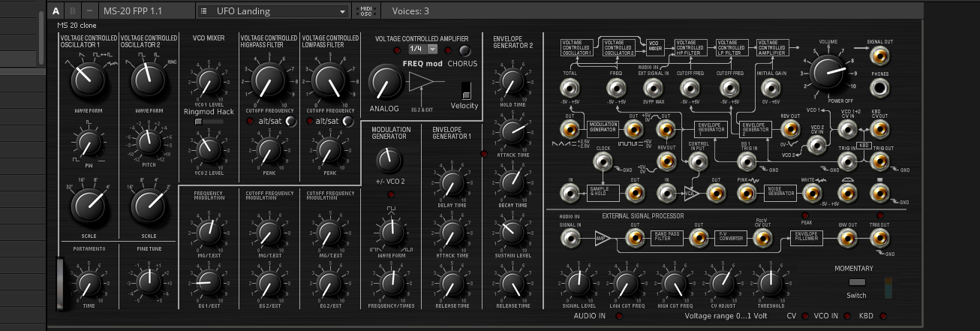Click the CV ADJUST knob
Screen dimensions: 980x331
point(722,283)
